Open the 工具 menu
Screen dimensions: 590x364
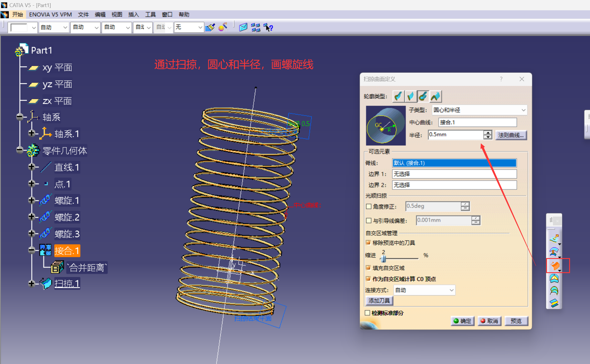coord(150,14)
